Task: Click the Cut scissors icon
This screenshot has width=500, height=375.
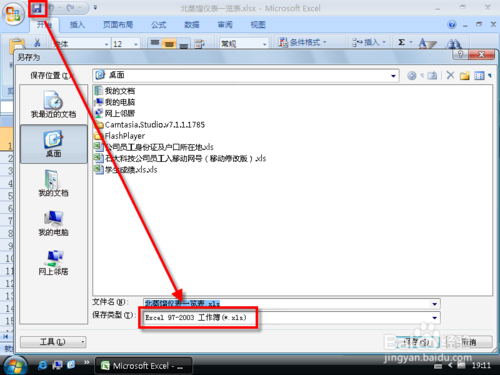Action: pos(37,43)
